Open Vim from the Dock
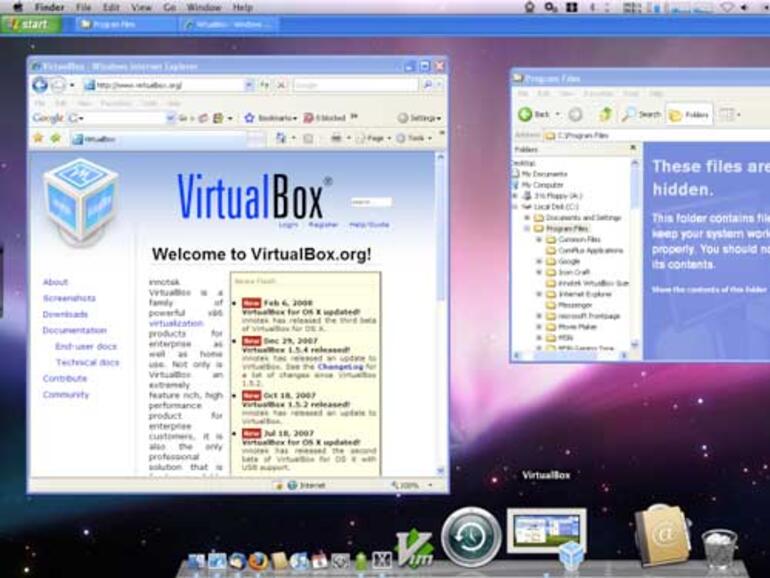This screenshot has width=770, height=578. tap(415, 549)
